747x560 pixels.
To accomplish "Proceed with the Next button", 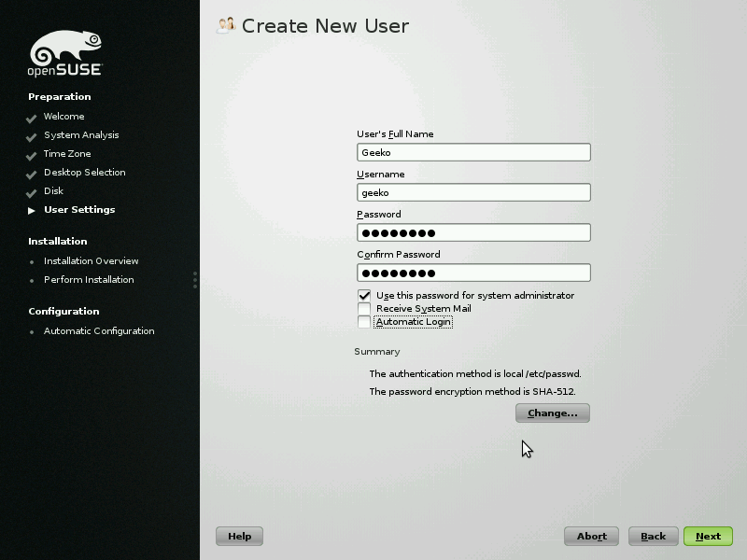I will [x=708, y=536].
